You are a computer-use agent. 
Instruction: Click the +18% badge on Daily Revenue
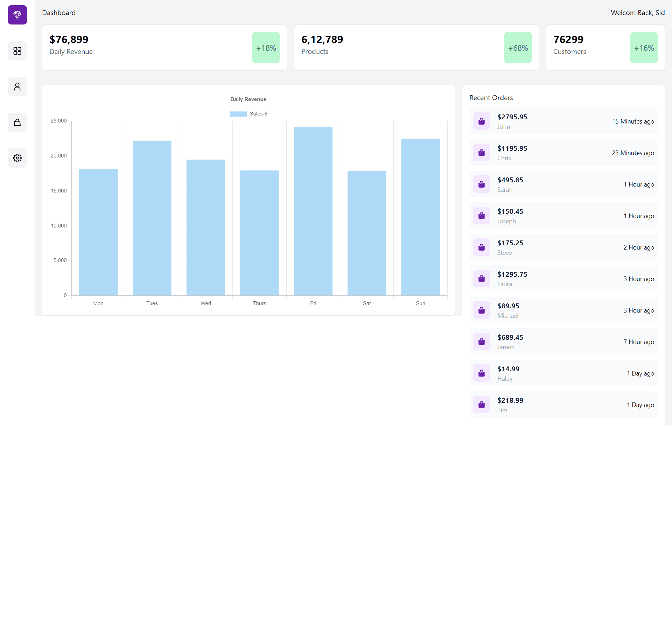click(x=266, y=48)
